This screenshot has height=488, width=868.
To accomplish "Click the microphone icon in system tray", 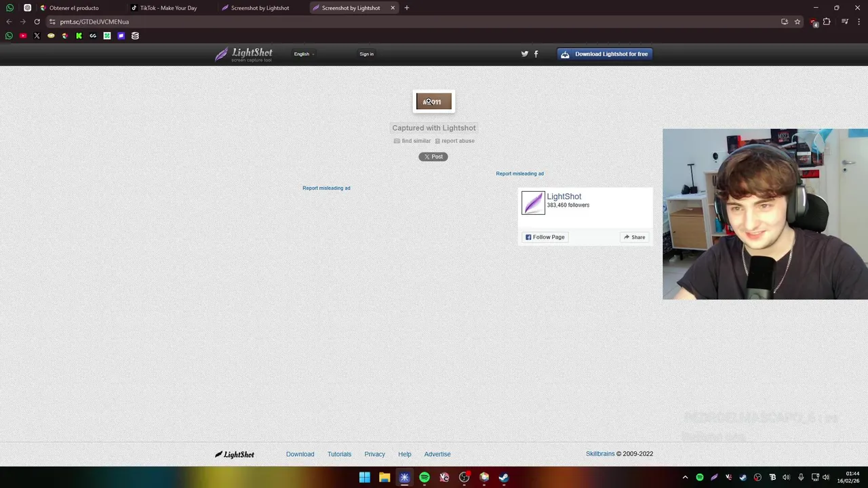I will [x=801, y=477].
